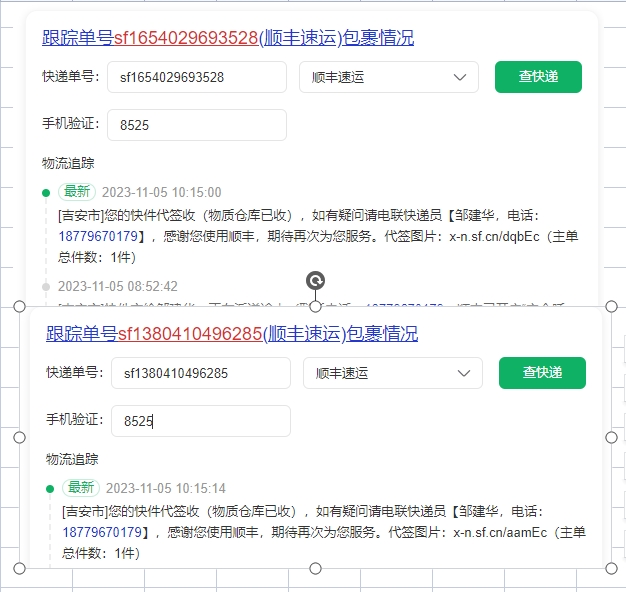The height and width of the screenshot is (592, 626).
Task: Open tracking link for sf1380410496285
Action: pyautogui.click(x=232, y=334)
